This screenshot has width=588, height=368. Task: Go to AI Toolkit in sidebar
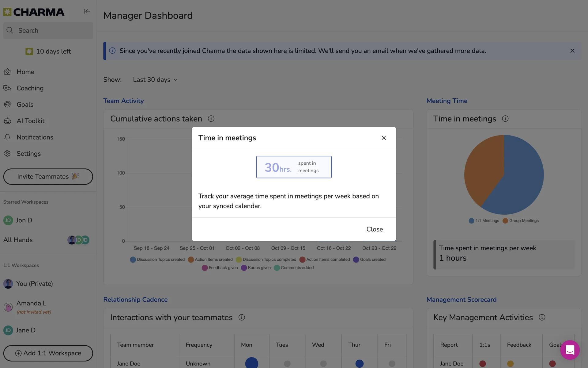(30, 121)
